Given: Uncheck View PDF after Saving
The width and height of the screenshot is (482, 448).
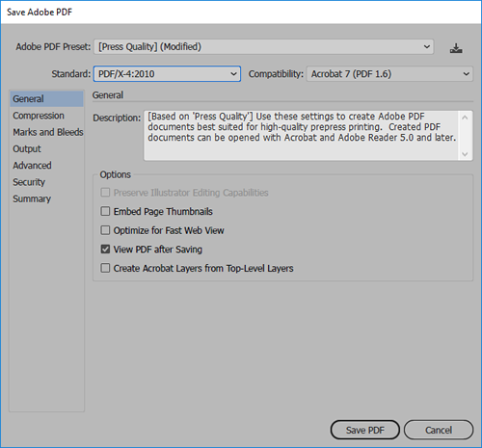Looking at the screenshot, I should (x=105, y=250).
